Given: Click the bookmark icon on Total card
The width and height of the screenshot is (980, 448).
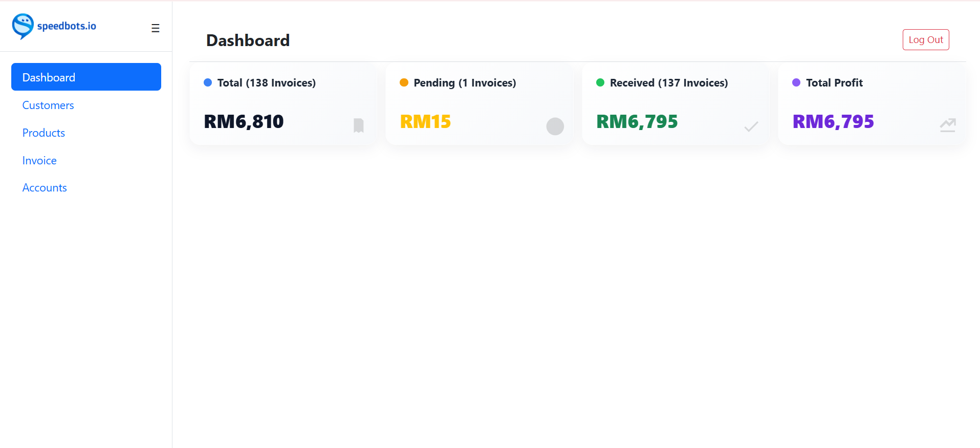Looking at the screenshot, I should pyautogui.click(x=358, y=125).
